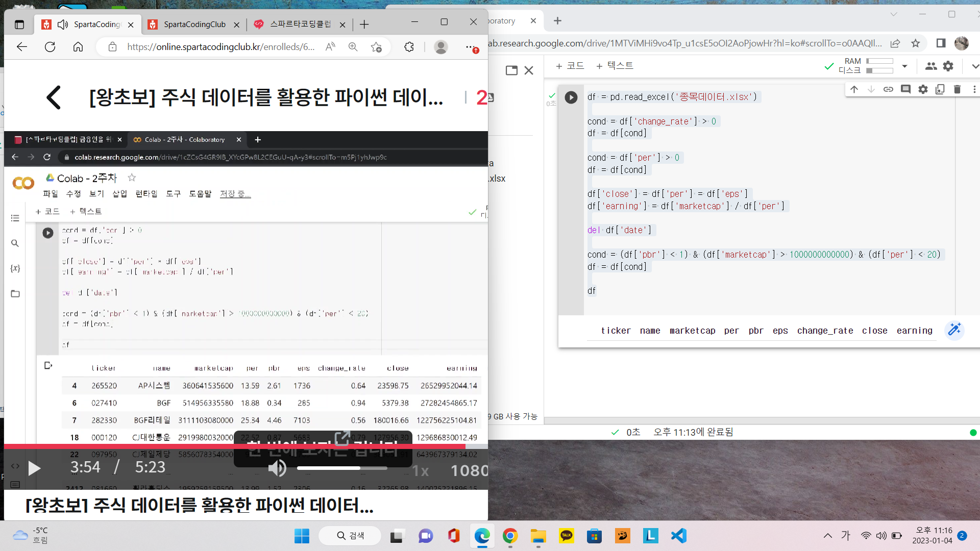Open KakaoTalk from the taskbar
The image size is (980, 551).
(567, 536)
